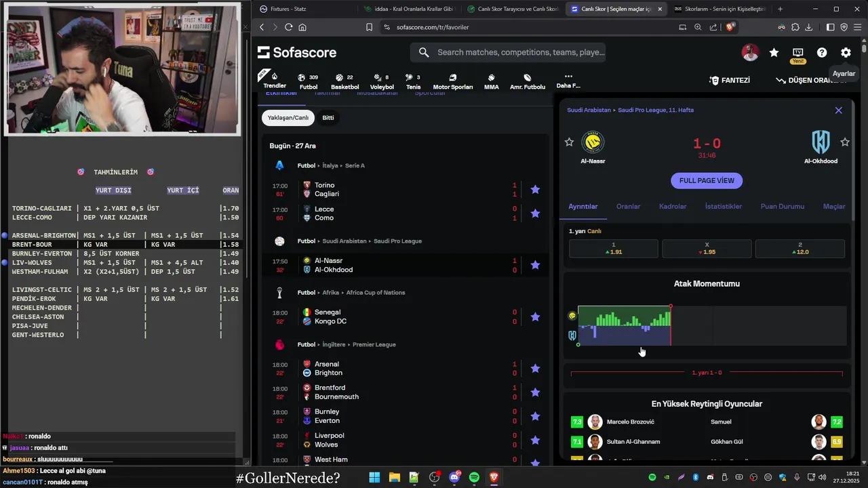The width and height of the screenshot is (868, 488).
Task: Favorite Al-Okhdood team with its star
Action: pyautogui.click(x=845, y=142)
